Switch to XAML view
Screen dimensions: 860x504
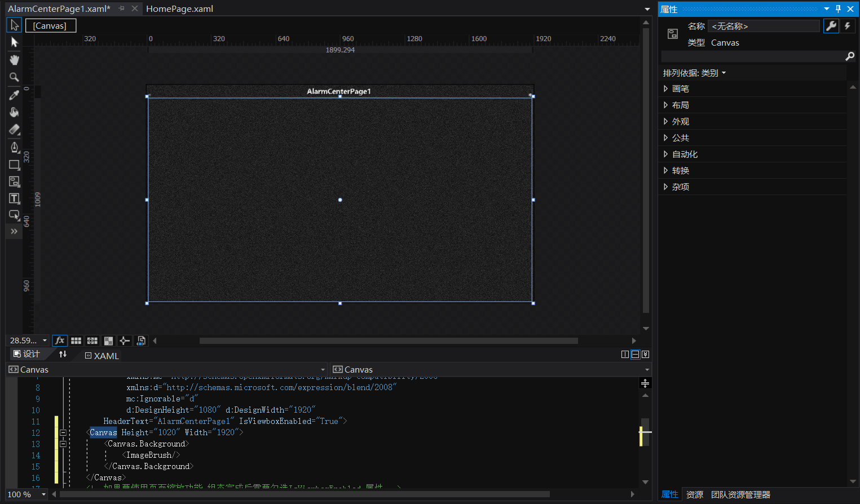pos(102,356)
